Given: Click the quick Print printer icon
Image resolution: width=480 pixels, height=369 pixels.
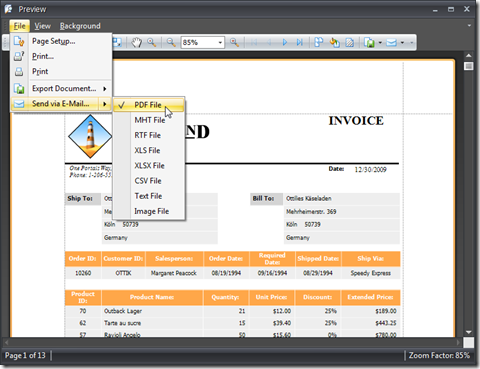Looking at the screenshot, I should click(x=19, y=71).
